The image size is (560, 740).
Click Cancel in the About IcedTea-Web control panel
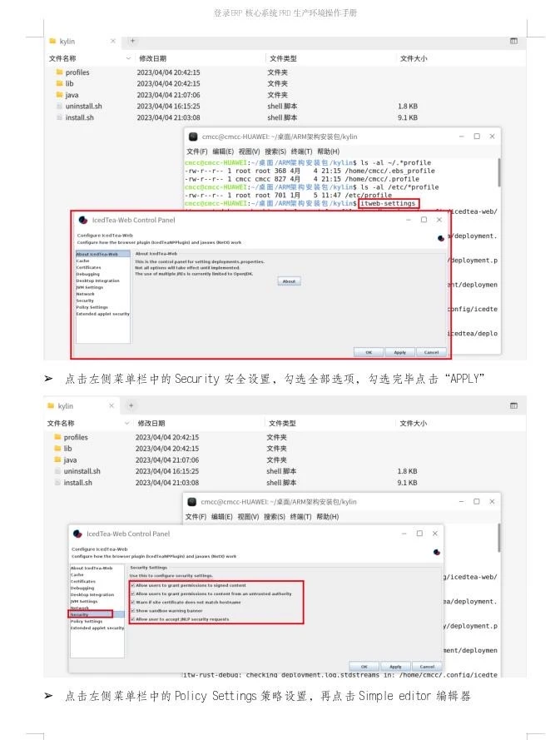tap(431, 352)
